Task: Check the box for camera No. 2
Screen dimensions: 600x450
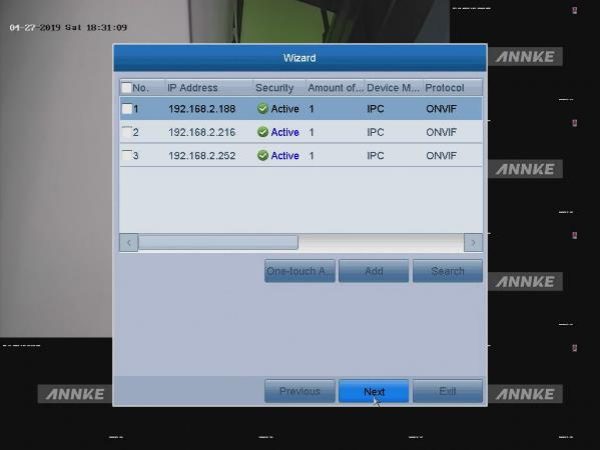Action: click(x=126, y=132)
